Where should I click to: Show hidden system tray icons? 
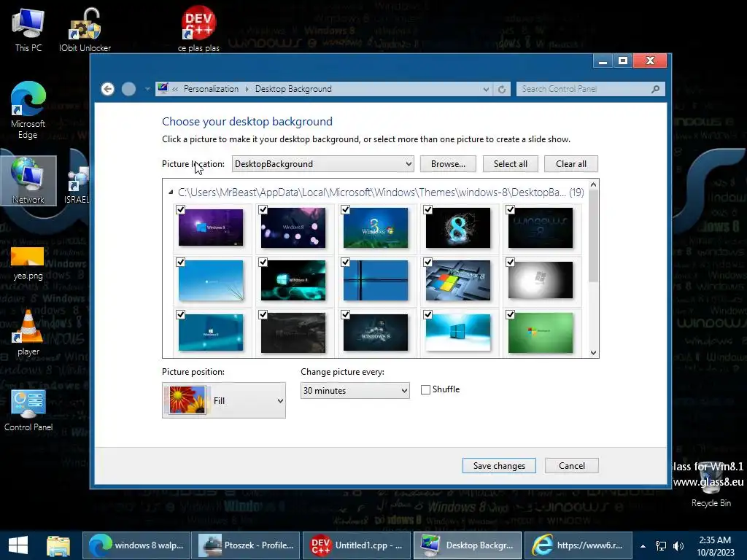click(x=643, y=546)
